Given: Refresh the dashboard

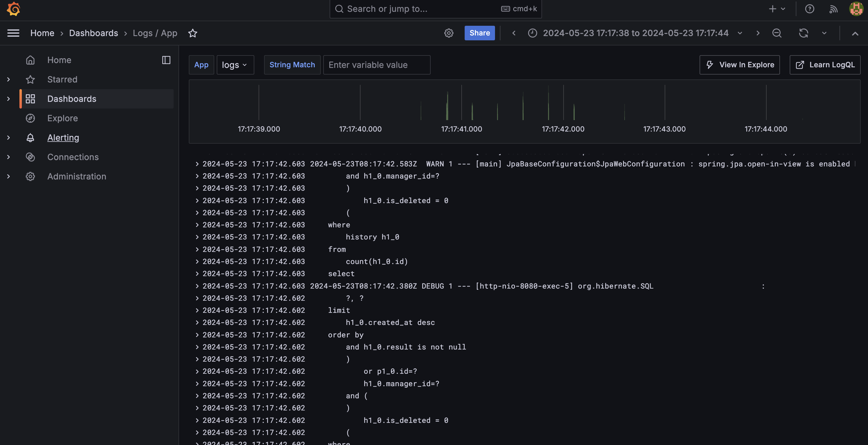Looking at the screenshot, I should (x=803, y=33).
